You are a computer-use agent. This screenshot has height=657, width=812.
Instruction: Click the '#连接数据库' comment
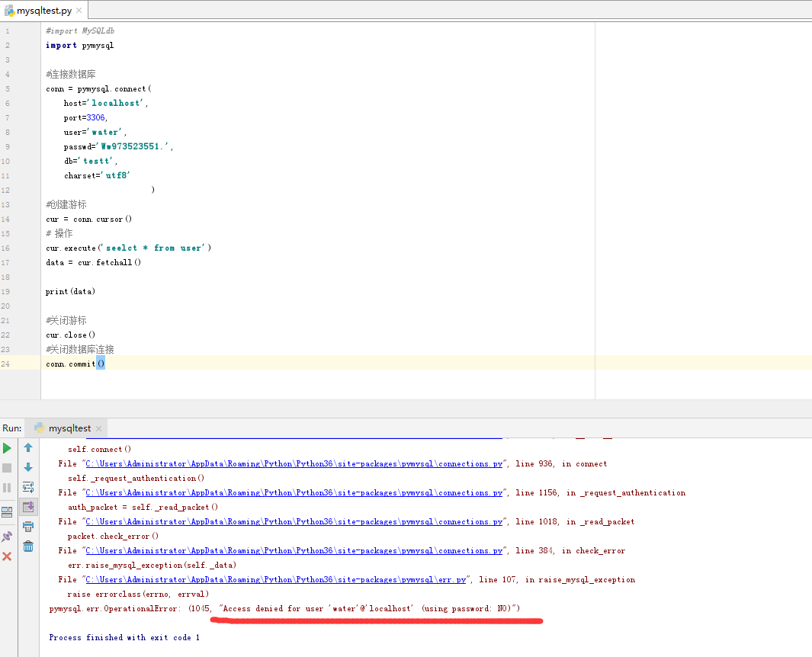pos(71,75)
